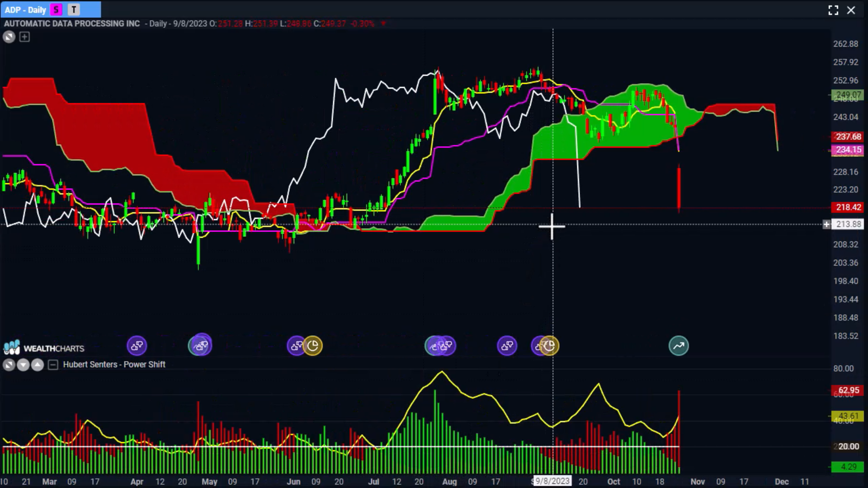Viewport: 868px width, 488px height.
Task: Click the Jul label on time axis
Action: (x=373, y=482)
